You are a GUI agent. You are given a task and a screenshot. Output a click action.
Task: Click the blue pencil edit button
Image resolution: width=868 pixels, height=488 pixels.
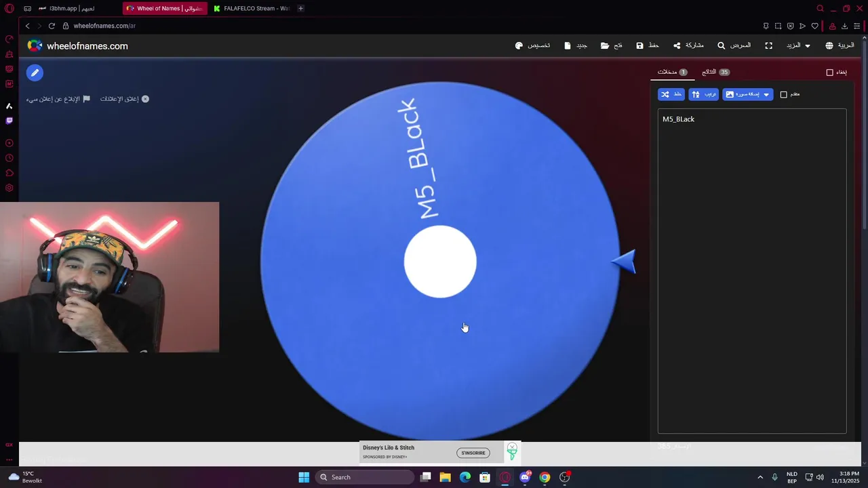tap(35, 73)
